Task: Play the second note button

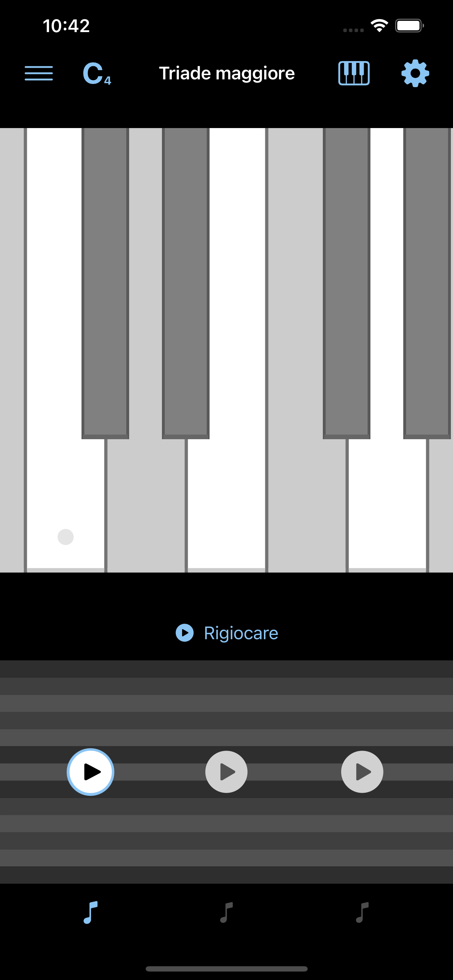Action: pyautogui.click(x=226, y=772)
